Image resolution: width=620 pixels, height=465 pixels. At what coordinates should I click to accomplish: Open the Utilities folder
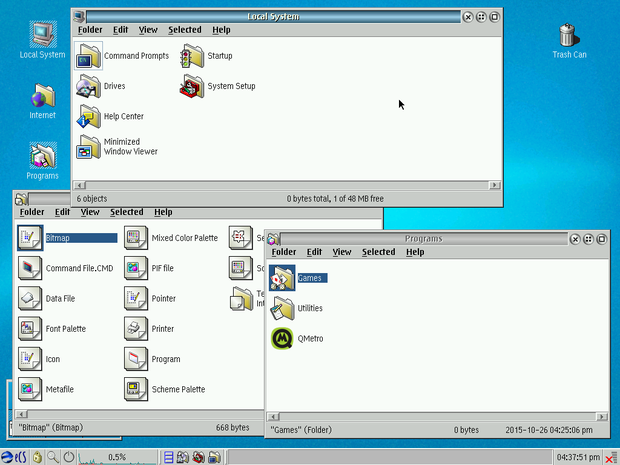click(x=282, y=308)
